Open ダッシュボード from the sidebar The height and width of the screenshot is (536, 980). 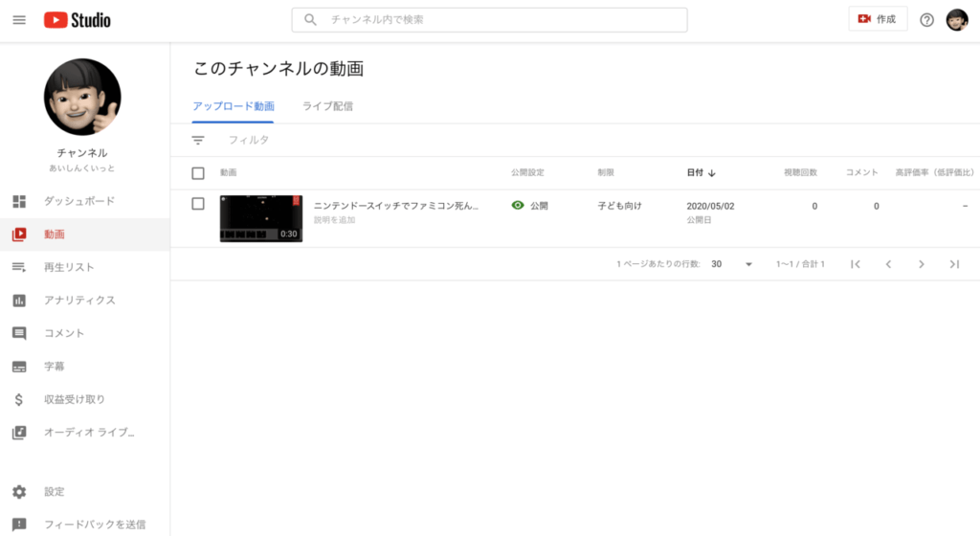coord(78,201)
